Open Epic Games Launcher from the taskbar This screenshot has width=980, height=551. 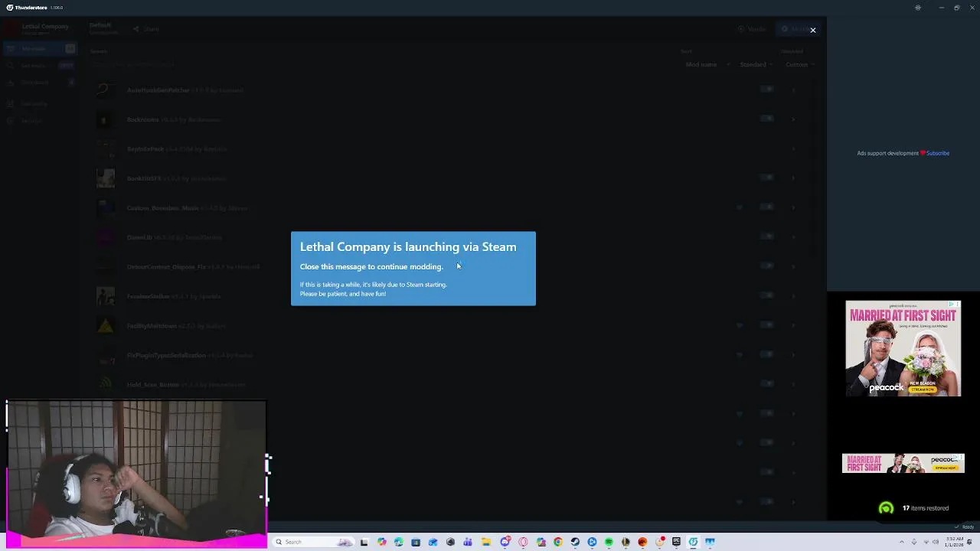pos(676,542)
